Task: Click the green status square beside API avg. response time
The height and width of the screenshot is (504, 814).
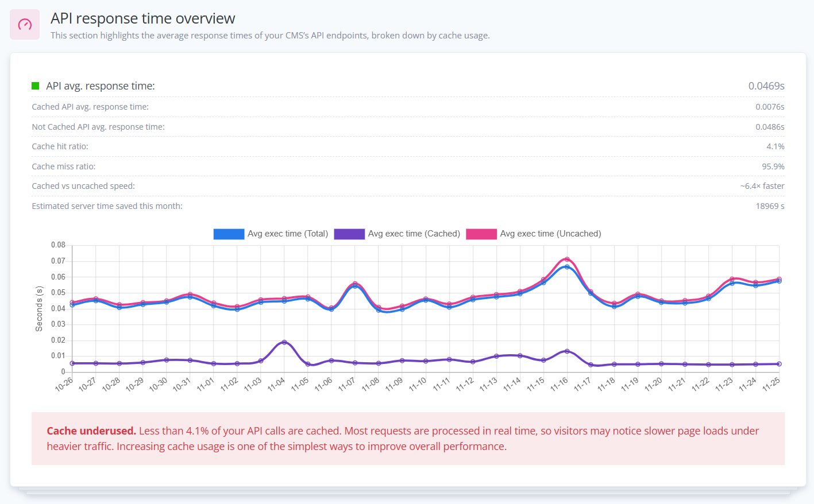Action: [x=35, y=86]
